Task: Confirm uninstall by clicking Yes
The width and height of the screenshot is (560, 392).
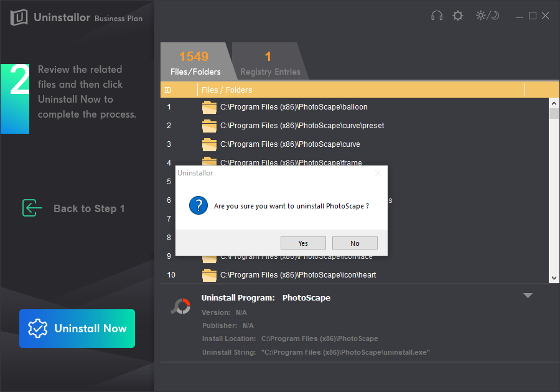Action: 303,243
